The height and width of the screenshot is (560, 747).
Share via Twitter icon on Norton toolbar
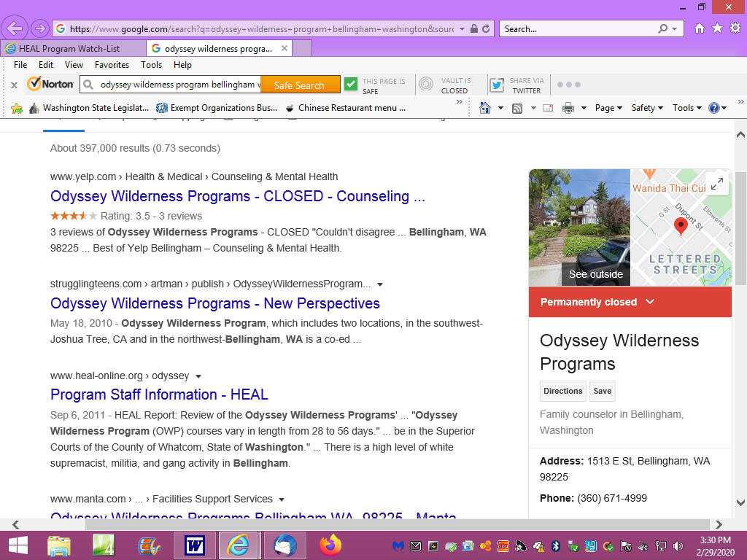497,85
